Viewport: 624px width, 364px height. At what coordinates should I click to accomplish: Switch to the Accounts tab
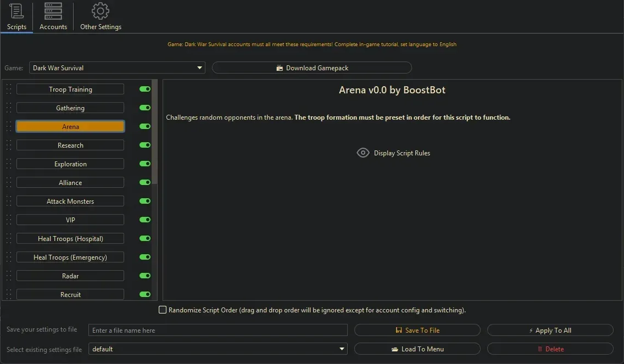(x=53, y=16)
